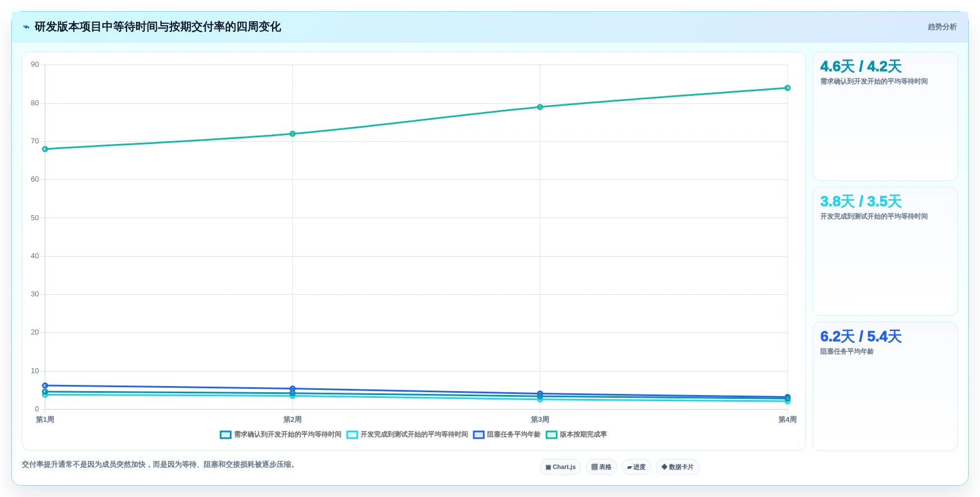Select the 表格 tag

click(x=601, y=467)
